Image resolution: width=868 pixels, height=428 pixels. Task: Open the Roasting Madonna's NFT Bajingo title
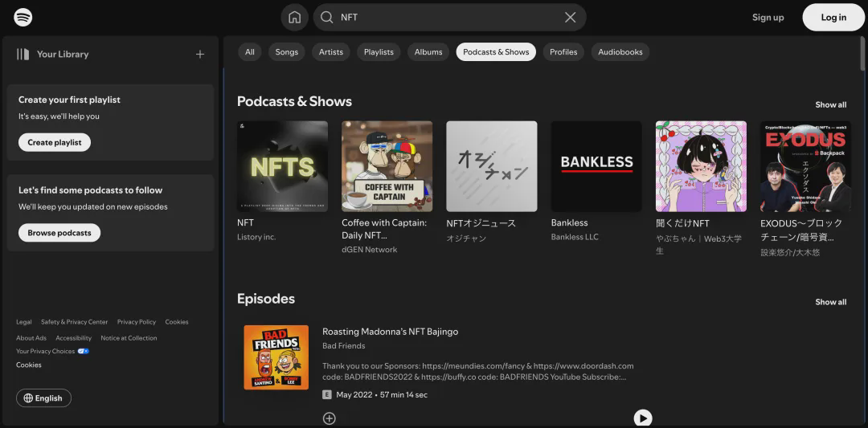(391, 332)
